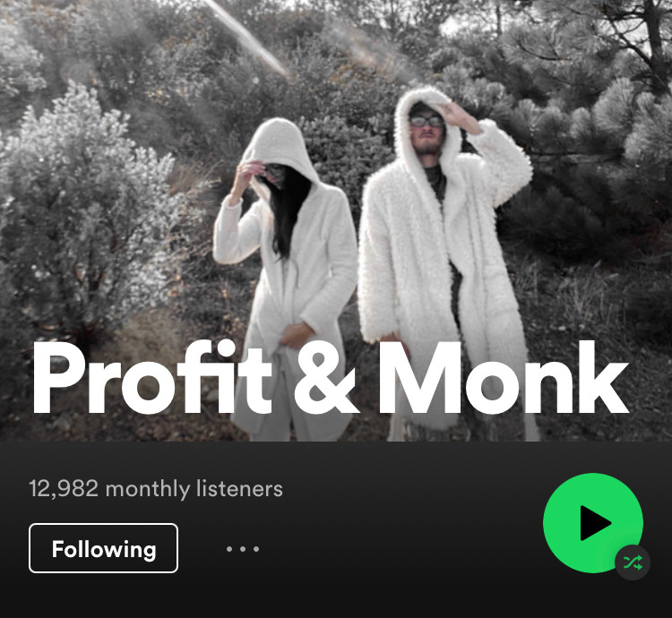Screen dimensions: 672x618
Task: Click the word Profit in the title
Action: tap(151, 379)
